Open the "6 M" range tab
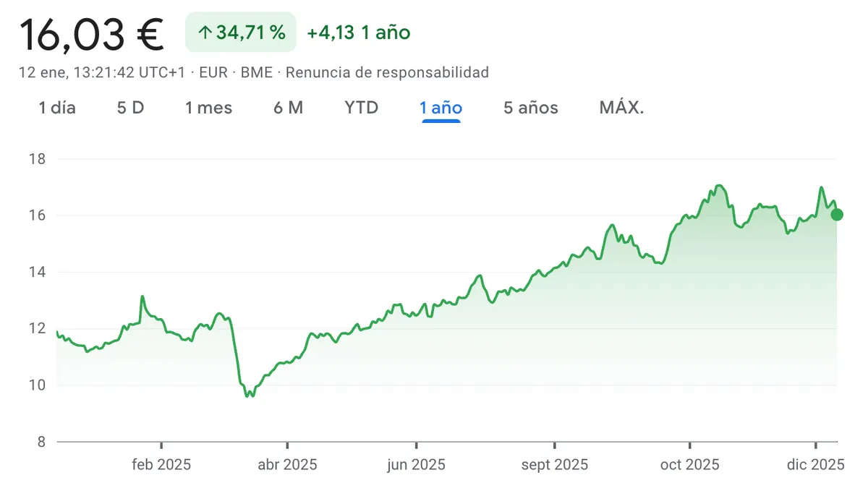Screen dimensions: 868x496 [x=288, y=108]
